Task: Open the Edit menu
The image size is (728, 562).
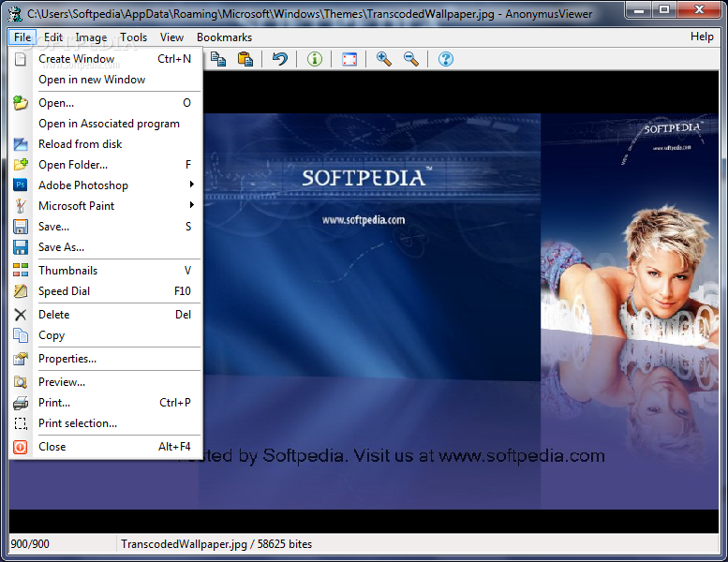Action: tap(52, 37)
